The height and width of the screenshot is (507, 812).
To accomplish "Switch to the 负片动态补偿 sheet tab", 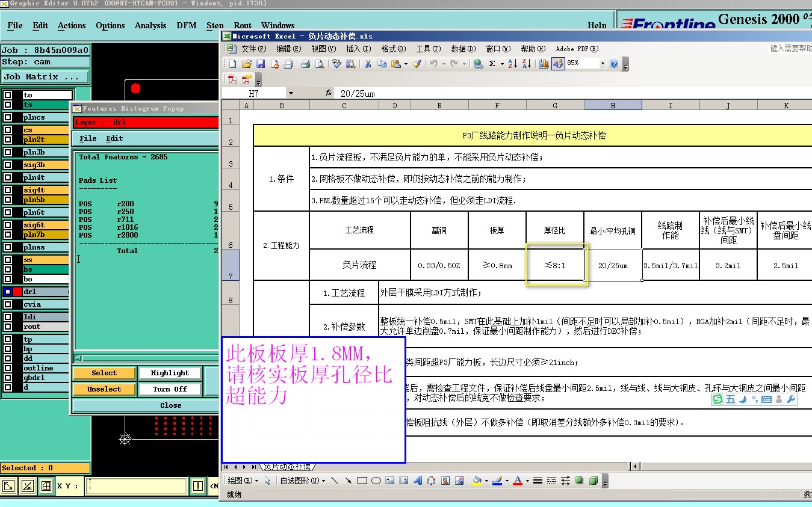I will (287, 467).
